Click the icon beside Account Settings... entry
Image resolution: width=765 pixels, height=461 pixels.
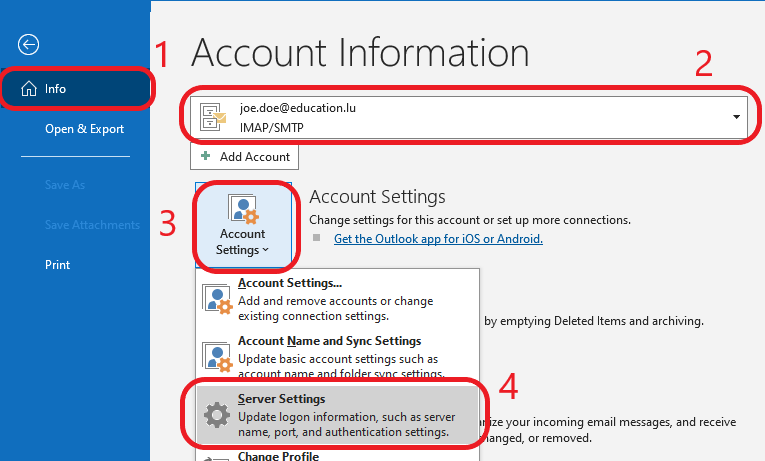217,299
